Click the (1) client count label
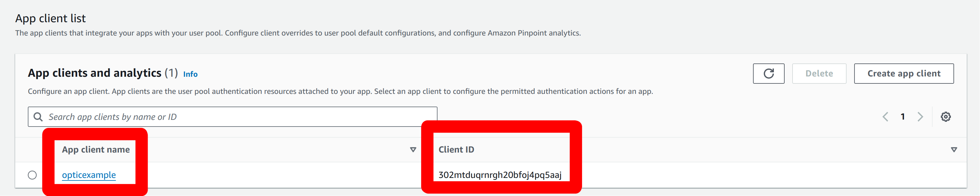Image resolution: width=980 pixels, height=196 pixels. click(x=171, y=73)
